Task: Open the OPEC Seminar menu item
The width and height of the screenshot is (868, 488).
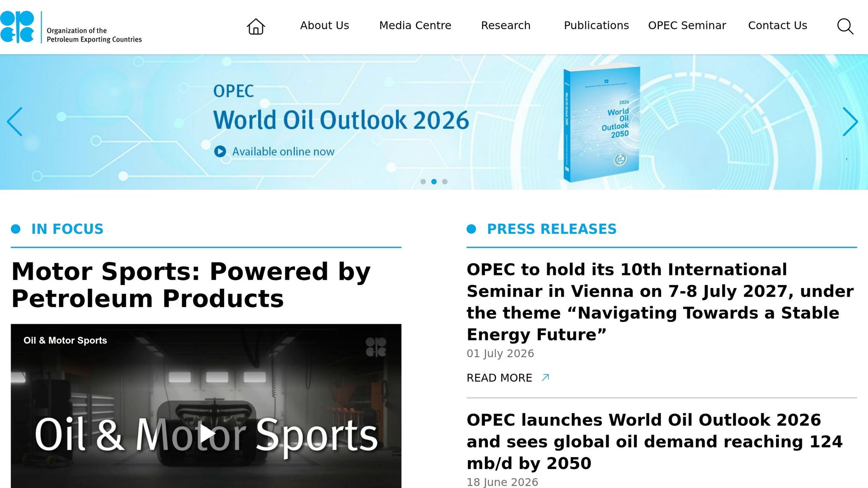Action: [687, 25]
